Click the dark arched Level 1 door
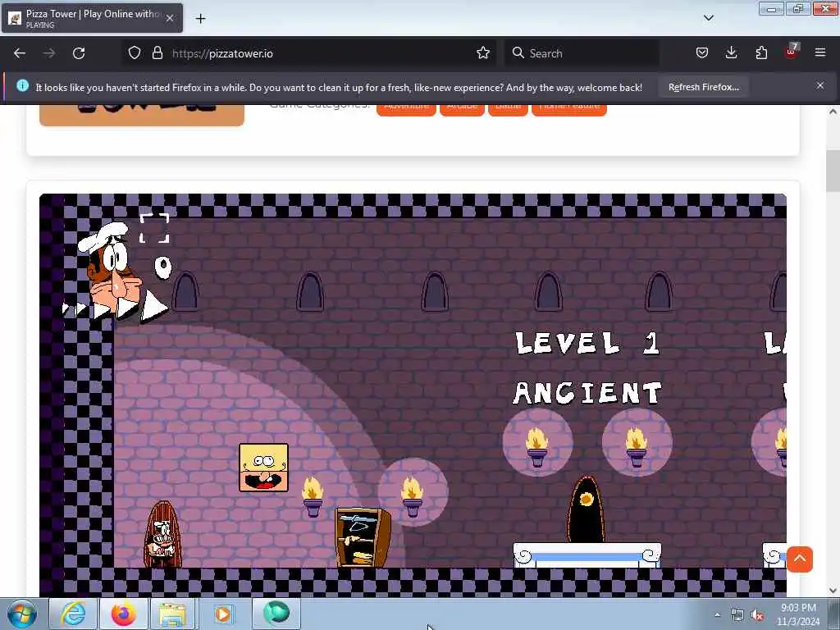 [x=586, y=509]
